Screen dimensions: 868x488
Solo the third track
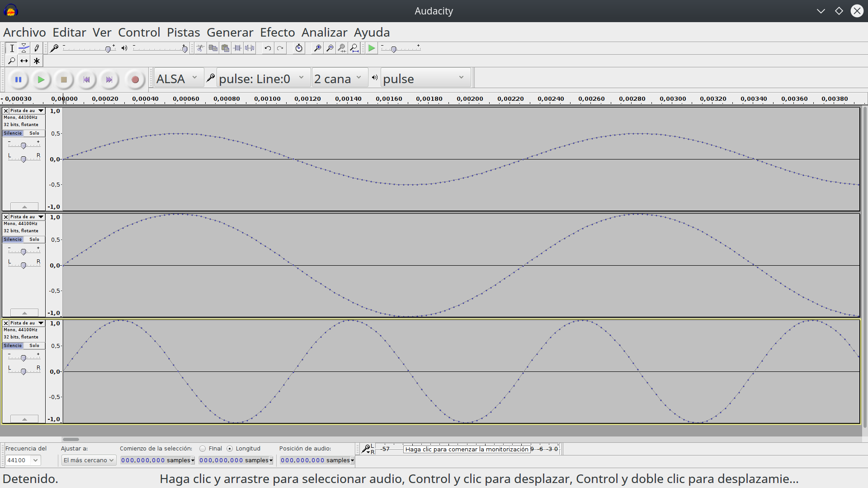coord(34,346)
